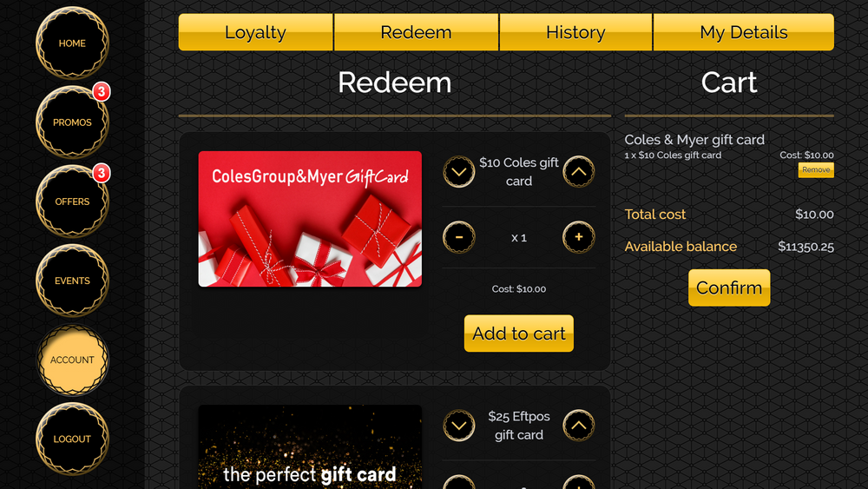The width and height of the screenshot is (868, 489).
Task: Choose lower Eftpos gift card value (down chevron)
Action: [x=459, y=426]
